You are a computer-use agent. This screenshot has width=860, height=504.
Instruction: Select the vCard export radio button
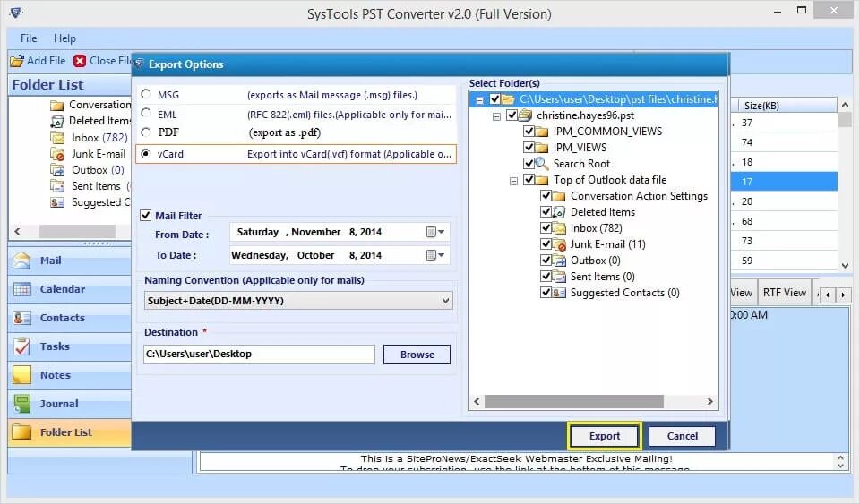145,153
